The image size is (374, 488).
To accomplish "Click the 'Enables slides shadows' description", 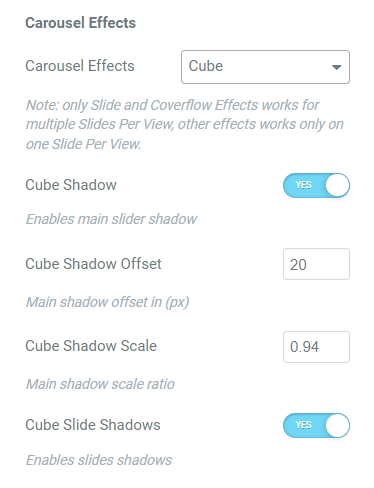I will click(x=99, y=460).
